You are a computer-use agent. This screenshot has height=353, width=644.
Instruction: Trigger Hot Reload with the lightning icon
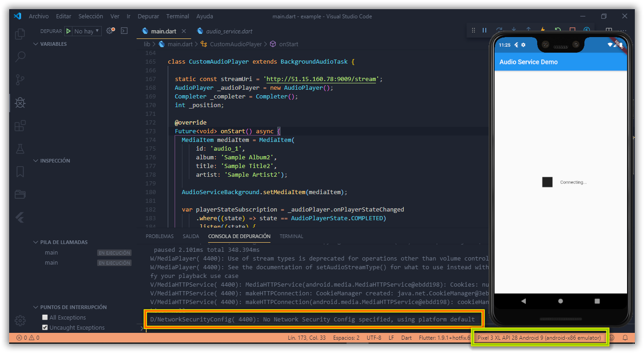542,30
